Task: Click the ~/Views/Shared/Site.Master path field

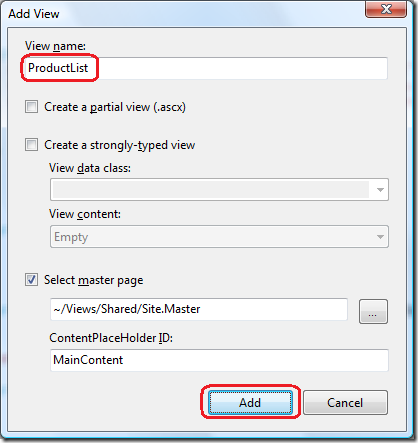Action: point(199,309)
